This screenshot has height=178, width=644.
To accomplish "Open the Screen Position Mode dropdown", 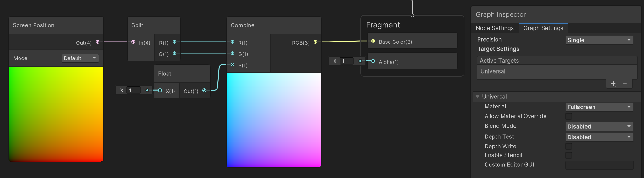I will tap(80, 58).
